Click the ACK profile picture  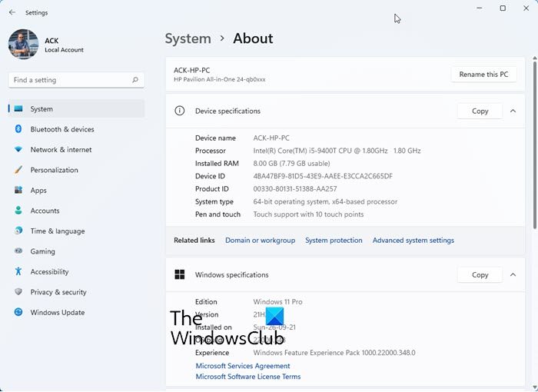[x=23, y=44]
